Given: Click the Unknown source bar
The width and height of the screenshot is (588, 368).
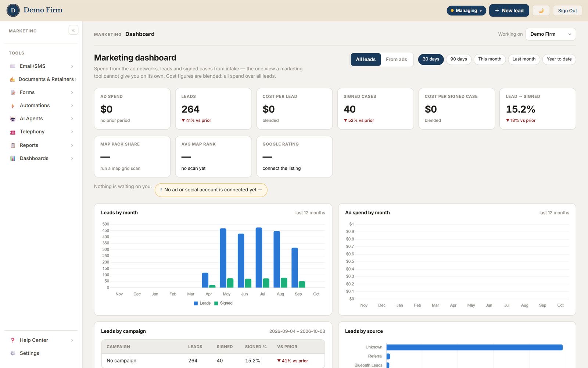Looking at the screenshot, I should (x=474, y=347).
